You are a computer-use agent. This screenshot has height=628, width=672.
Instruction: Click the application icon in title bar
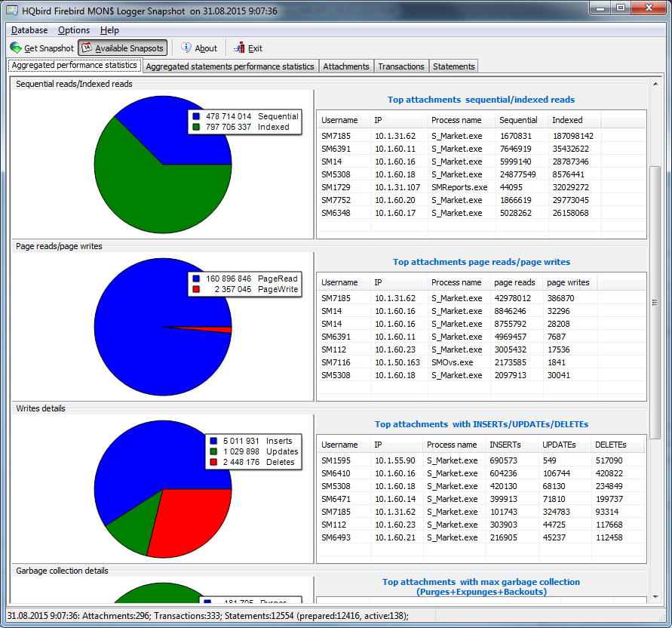pos(12,11)
